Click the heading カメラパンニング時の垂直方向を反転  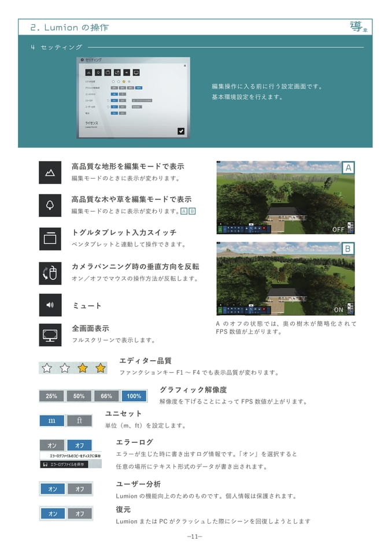[135, 267]
